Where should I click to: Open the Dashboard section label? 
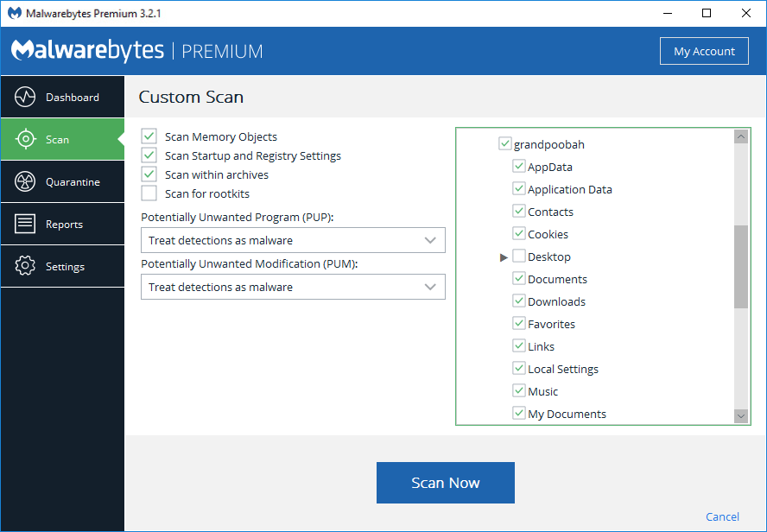(x=73, y=98)
